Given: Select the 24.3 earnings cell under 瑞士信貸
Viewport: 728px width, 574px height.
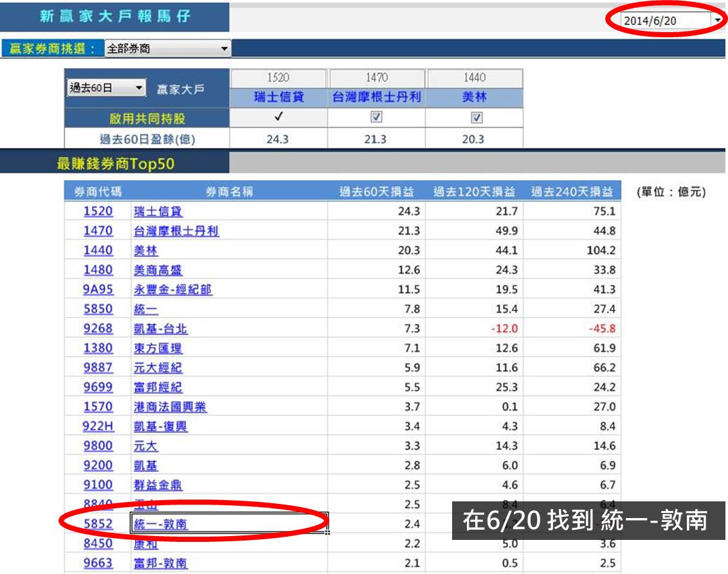Looking at the screenshot, I should (278, 139).
